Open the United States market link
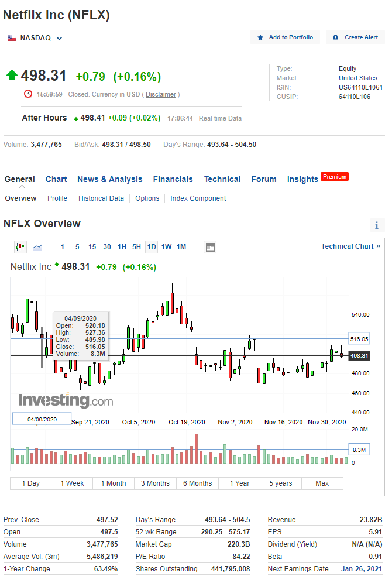The width and height of the screenshot is (392, 583). tap(358, 78)
